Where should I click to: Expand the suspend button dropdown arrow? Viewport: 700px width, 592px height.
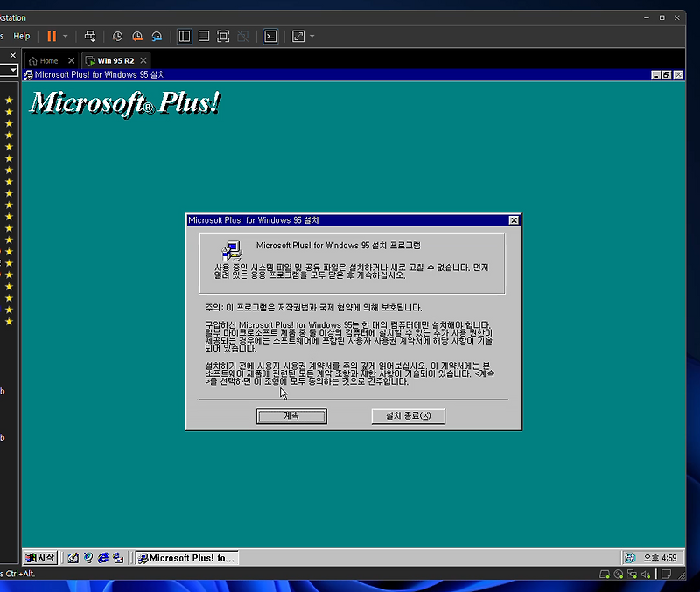tap(65, 36)
